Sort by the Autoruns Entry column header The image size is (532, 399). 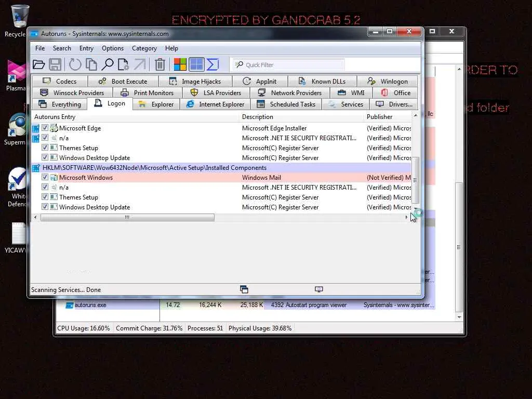click(135, 117)
